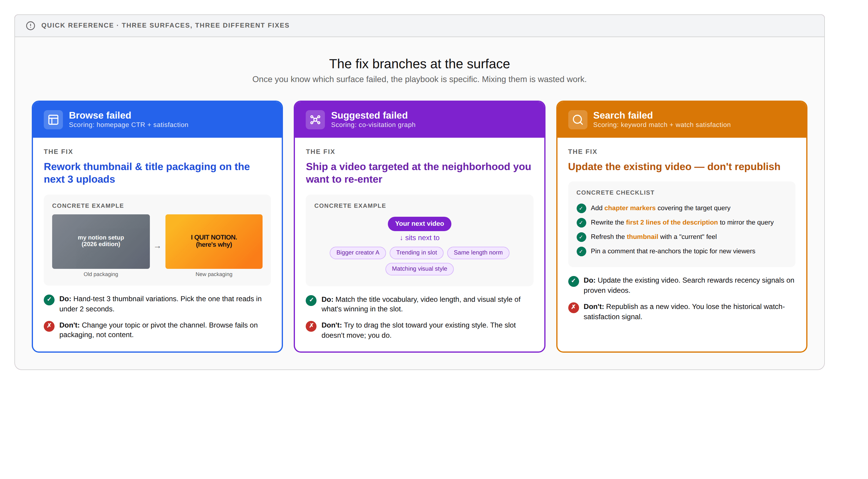Image resolution: width=868 pixels, height=479 pixels.
Task: Click green check beside Hand-test 3 thumbnail variations
Action: [49, 300]
